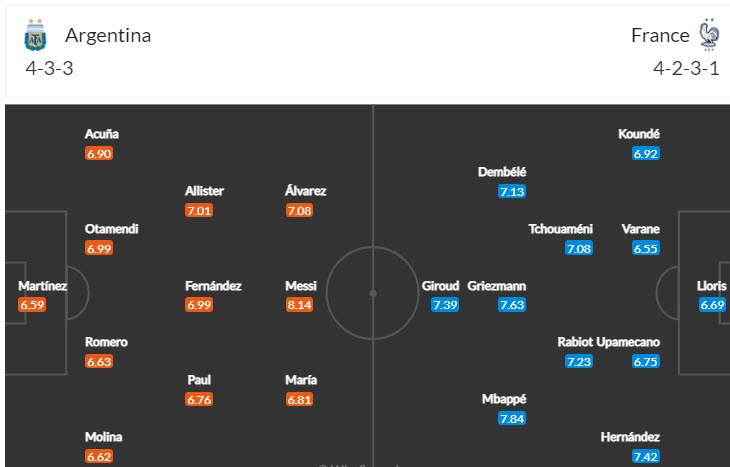Click Tchouaméni's 7.08 rating badge
Screen dimensions: 730x467
579,248
